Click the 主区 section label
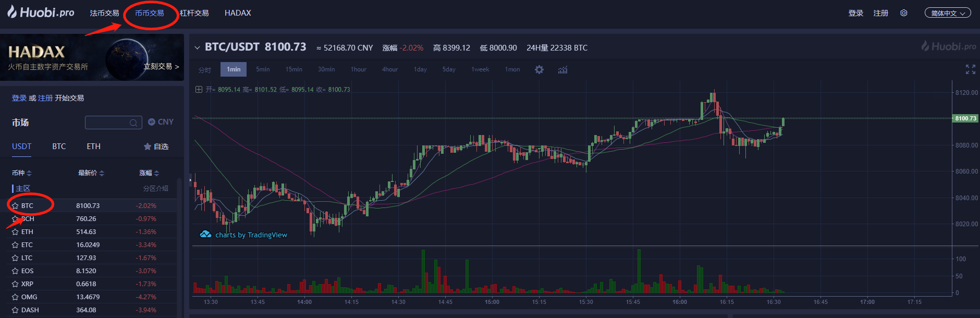The image size is (980, 318). click(x=23, y=189)
